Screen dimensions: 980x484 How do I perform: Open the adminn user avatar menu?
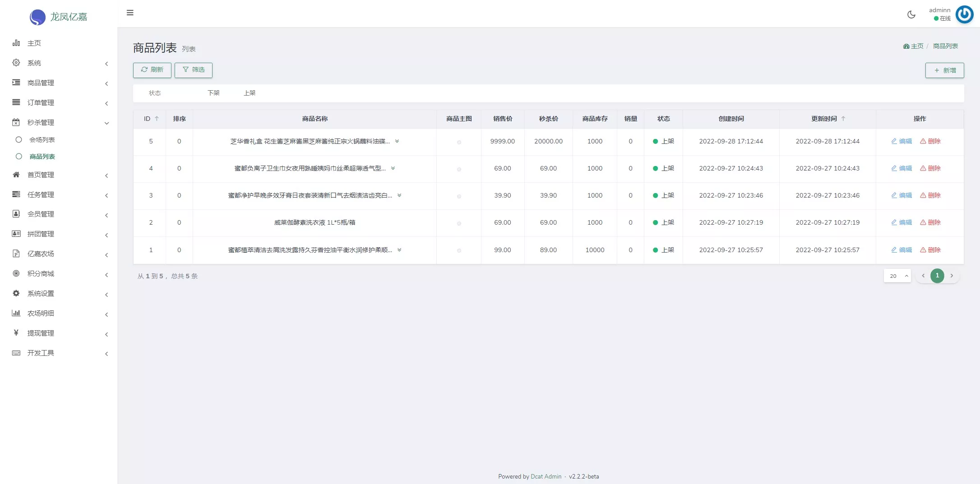(x=964, y=14)
